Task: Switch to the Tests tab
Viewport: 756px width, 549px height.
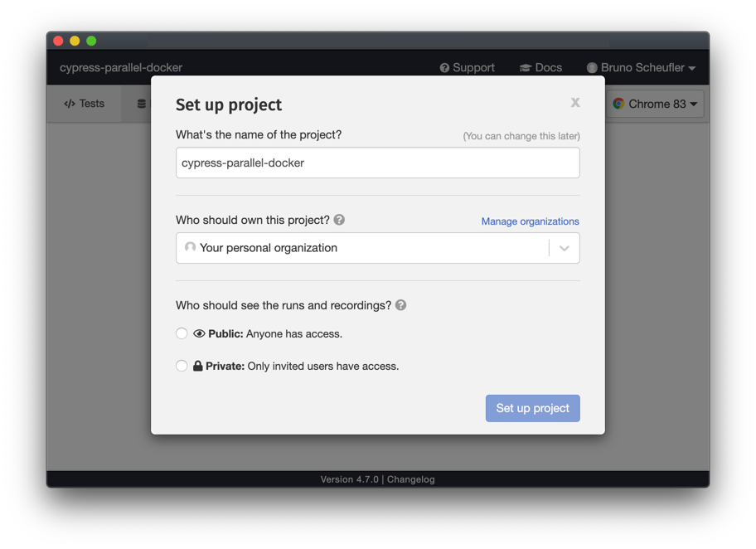Action: 83,103
